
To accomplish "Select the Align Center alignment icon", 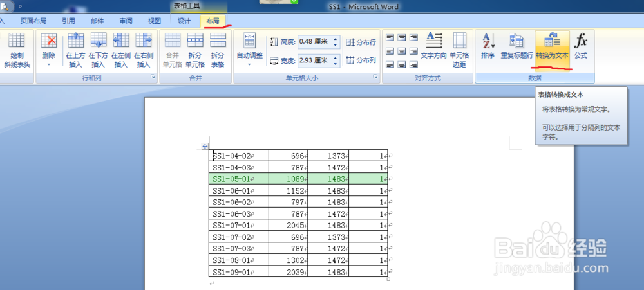I will pyautogui.click(x=402, y=51).
